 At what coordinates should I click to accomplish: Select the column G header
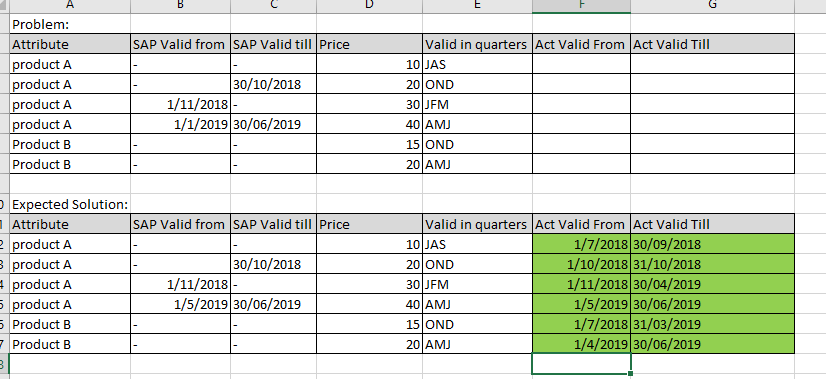(x=712, y=6)
